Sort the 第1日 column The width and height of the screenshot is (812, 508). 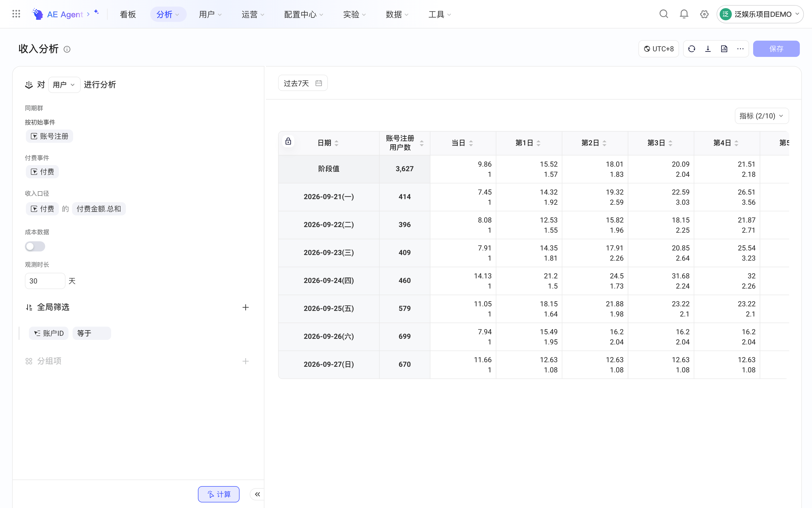(538, 143)
